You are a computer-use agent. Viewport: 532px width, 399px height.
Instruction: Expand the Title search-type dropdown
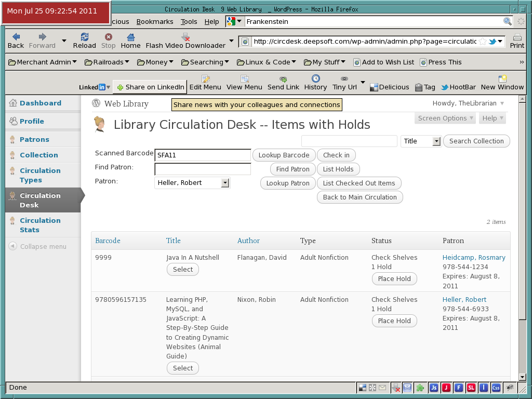(x=421, y=141)
